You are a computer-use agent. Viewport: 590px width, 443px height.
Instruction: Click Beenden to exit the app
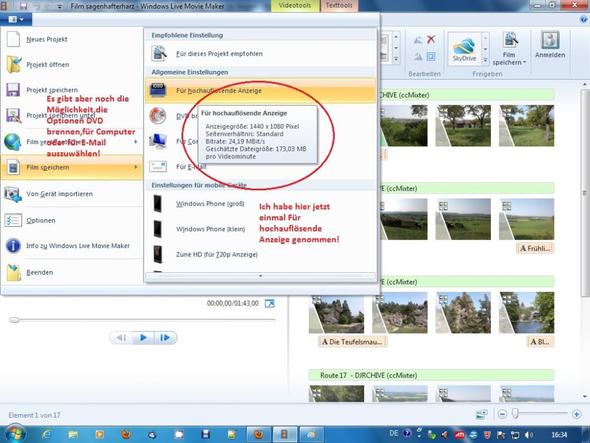tap(71, 272)
